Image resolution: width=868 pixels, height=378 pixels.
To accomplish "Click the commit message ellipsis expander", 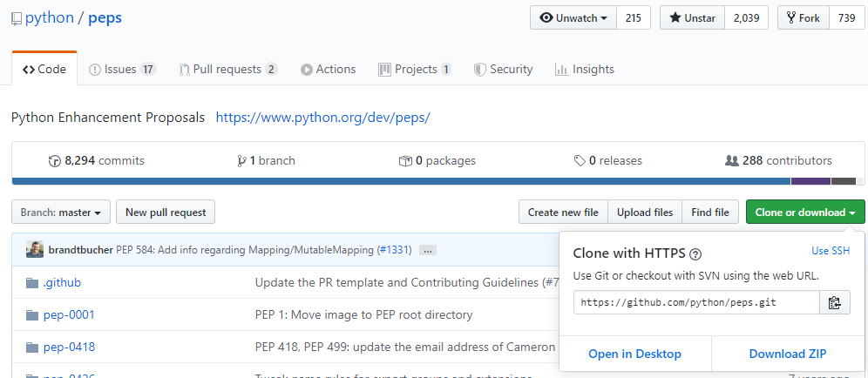I will 427,250.
